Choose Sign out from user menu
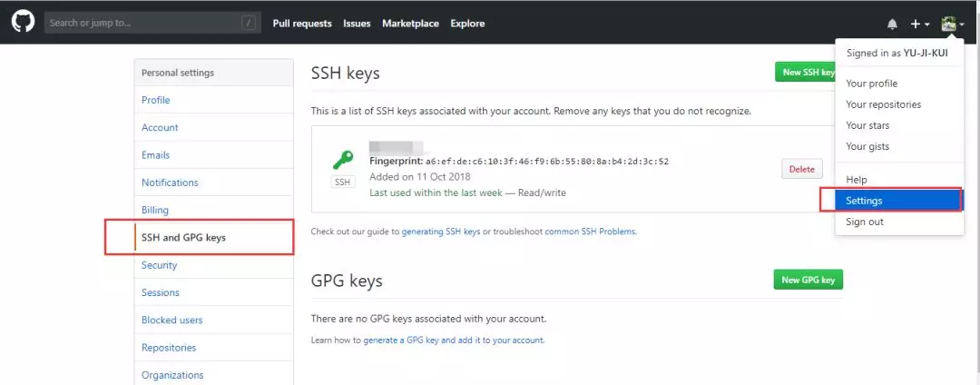This screenshot has height=385, width=980. (x=864, y=222)
